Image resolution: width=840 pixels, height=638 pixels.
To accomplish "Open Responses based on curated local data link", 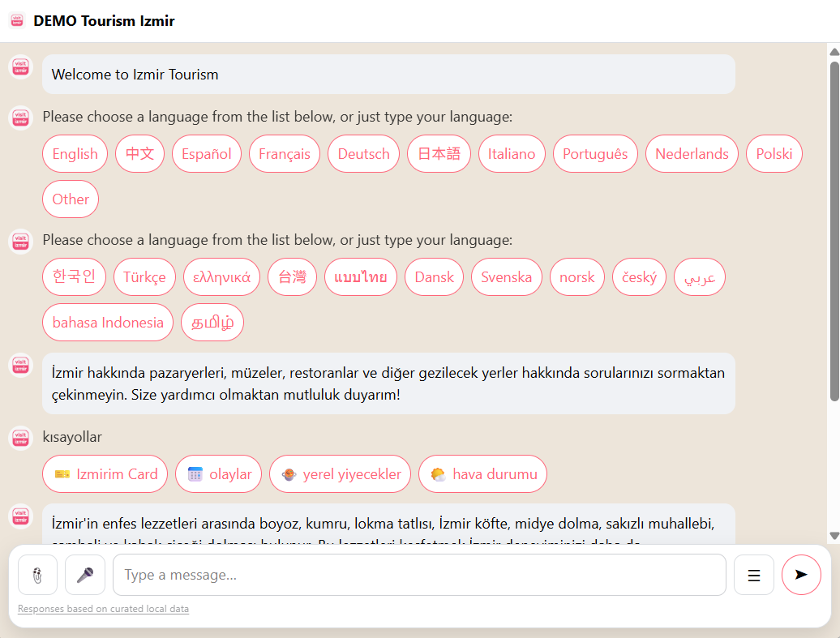I will tap(103, 609).
